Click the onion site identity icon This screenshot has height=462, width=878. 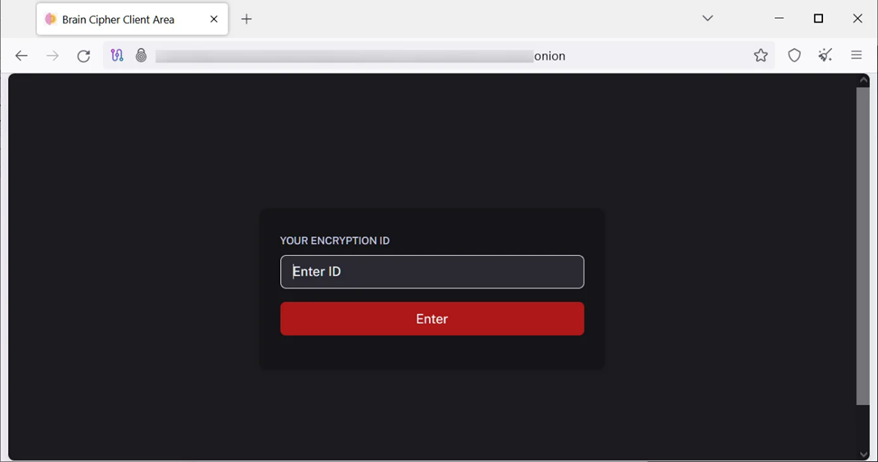point(141,56)
